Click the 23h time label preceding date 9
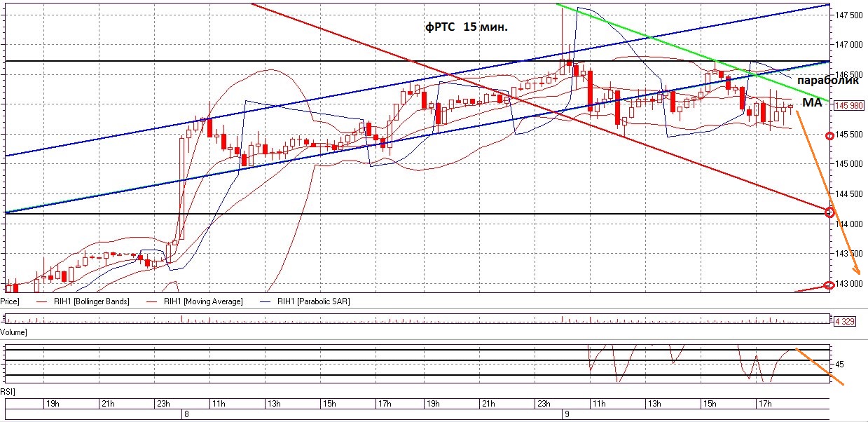Image resolution: width=868 pixels, height=422 pixels. pos(543,404)
